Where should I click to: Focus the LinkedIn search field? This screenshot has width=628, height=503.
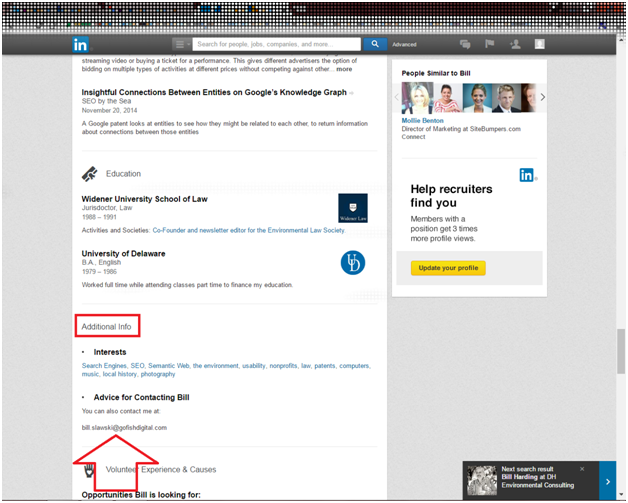(276, 44)
